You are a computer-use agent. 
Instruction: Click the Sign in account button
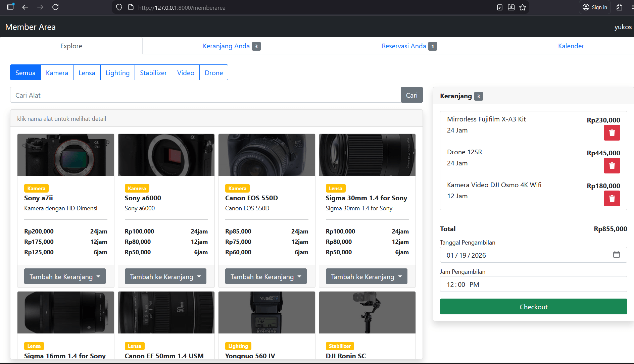coord(595,7)
